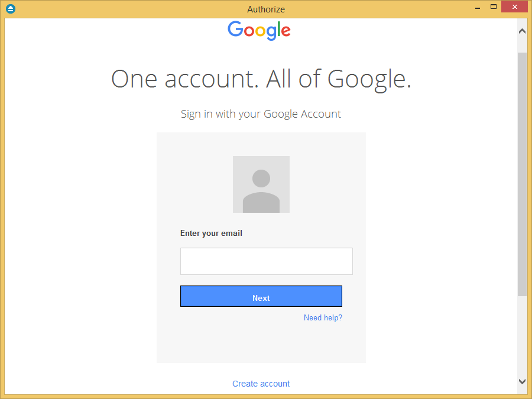532x399 pixels.
Task: Click the red letter e in the Google logo
Action: [286, 31]
